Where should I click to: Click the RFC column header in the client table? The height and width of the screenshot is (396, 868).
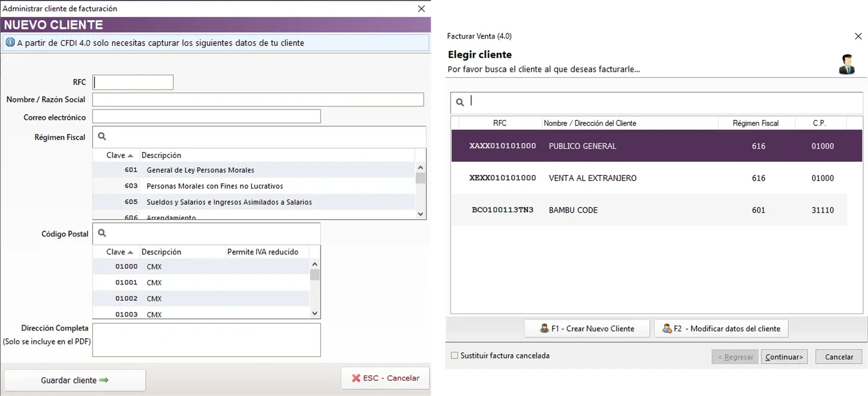pyautogui.click(x=500, y=123)
